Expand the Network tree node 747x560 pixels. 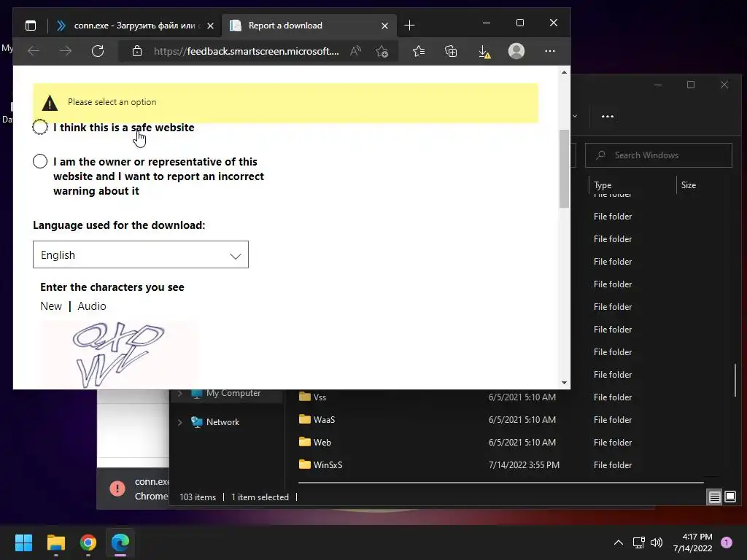(179, 422)
